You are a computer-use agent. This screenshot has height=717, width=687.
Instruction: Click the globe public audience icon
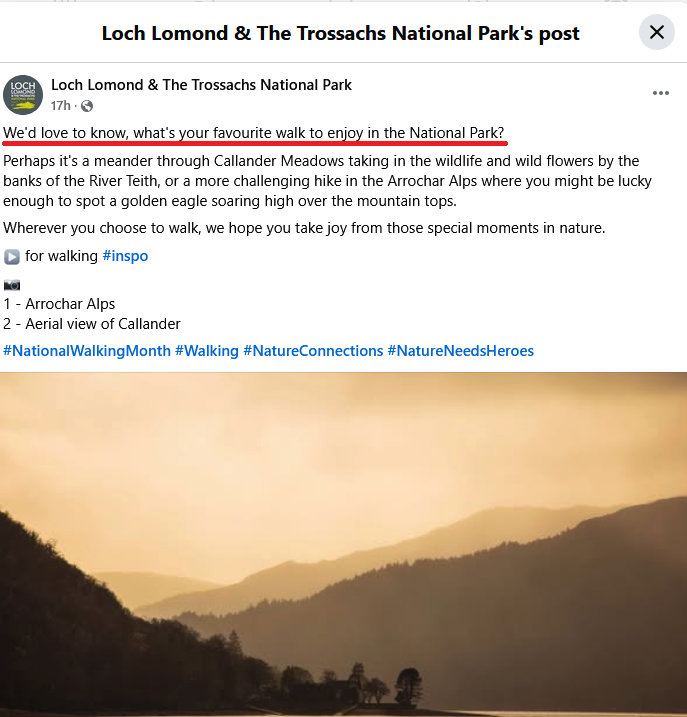pos(87,106)
